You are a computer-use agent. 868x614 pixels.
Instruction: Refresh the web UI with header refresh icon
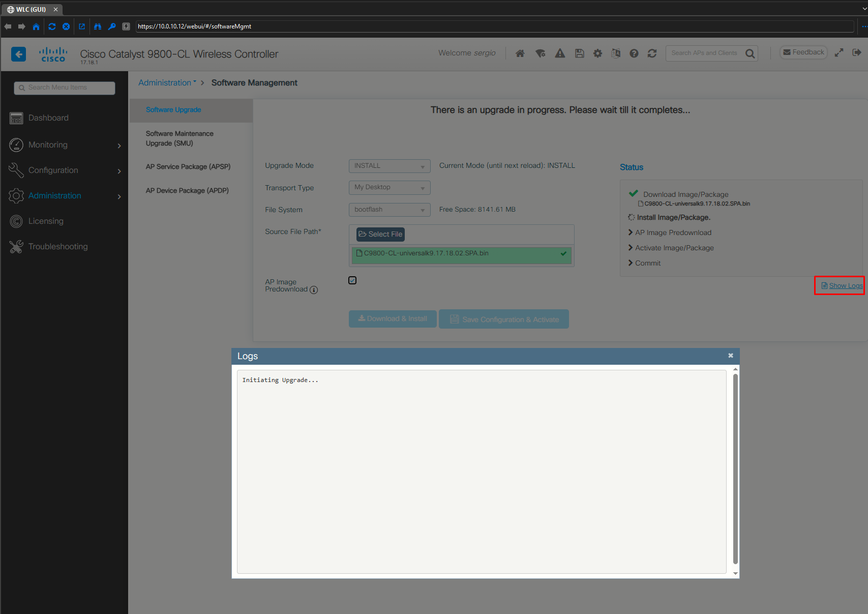point(652,53)
